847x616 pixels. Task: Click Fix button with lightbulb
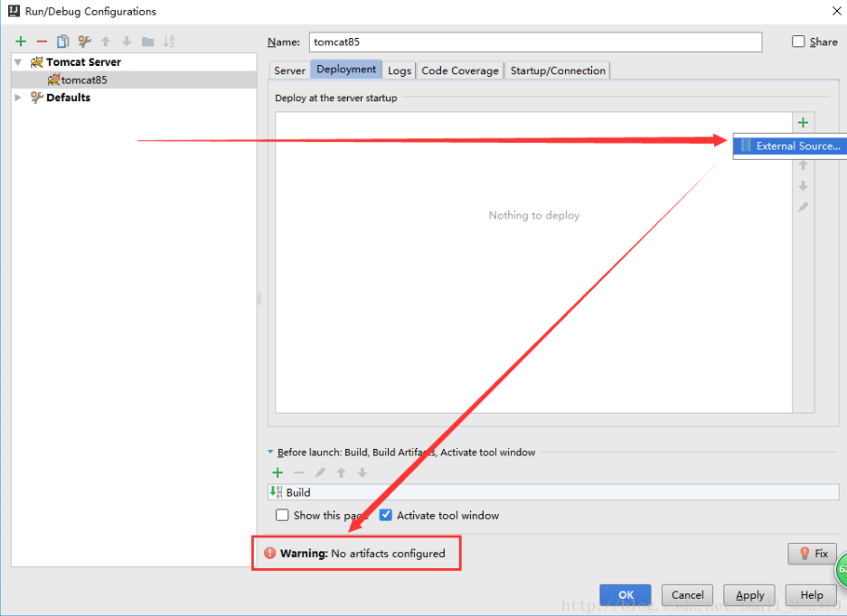813,554
